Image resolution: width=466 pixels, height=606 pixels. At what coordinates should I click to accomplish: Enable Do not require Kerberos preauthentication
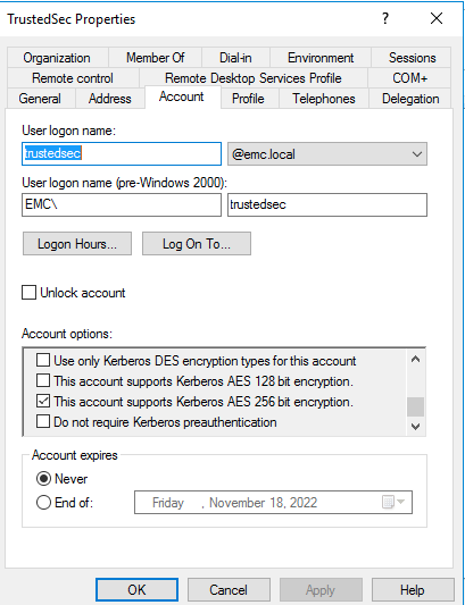[x=43, y=421]
